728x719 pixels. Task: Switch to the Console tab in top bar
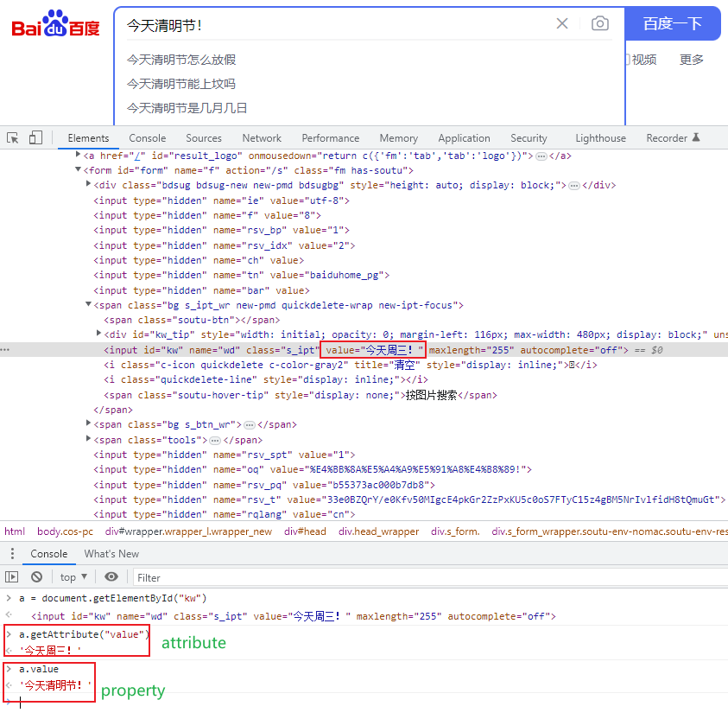tap(147, 138)
